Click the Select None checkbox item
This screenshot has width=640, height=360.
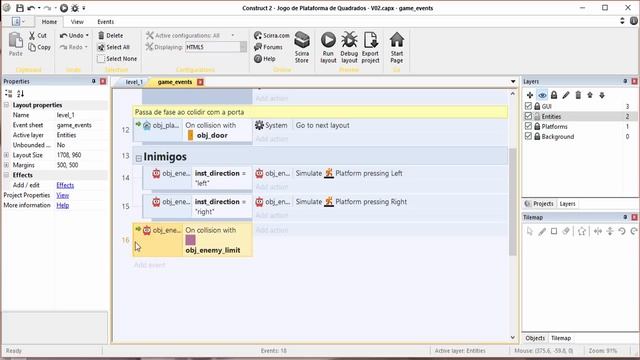click(x=117, y=59)
